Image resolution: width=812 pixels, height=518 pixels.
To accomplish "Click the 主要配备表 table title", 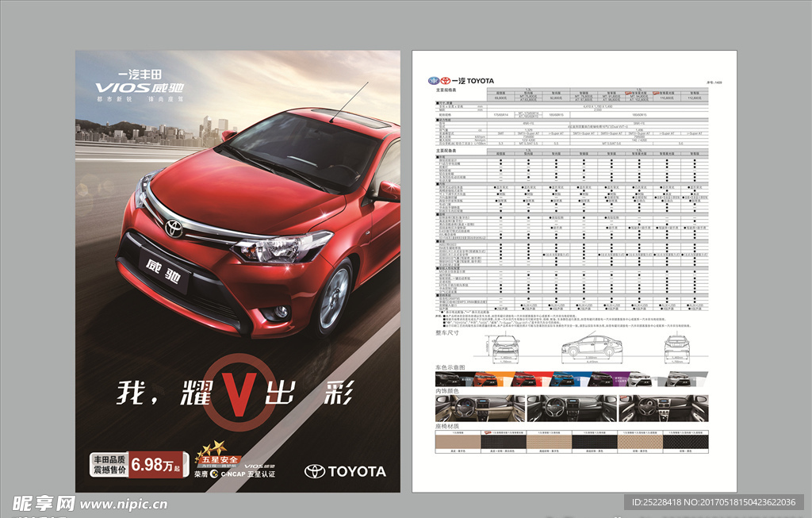I will click(x=446, y=151).
